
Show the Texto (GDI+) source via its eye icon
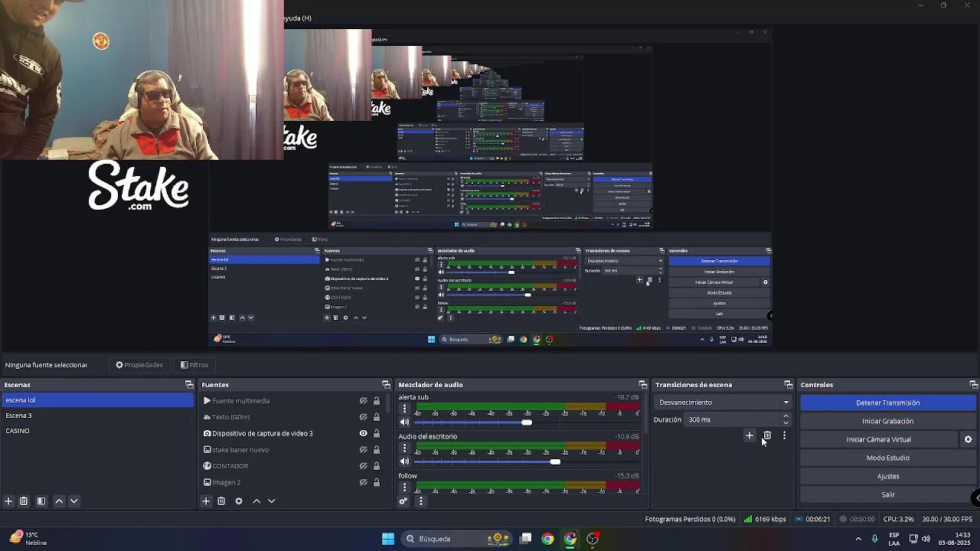click(364, 417)
